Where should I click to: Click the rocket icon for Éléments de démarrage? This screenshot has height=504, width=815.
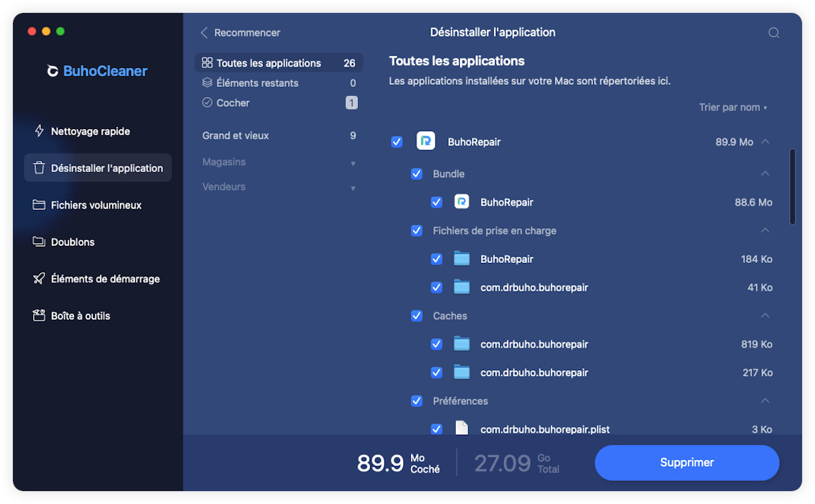click(39, 278)
